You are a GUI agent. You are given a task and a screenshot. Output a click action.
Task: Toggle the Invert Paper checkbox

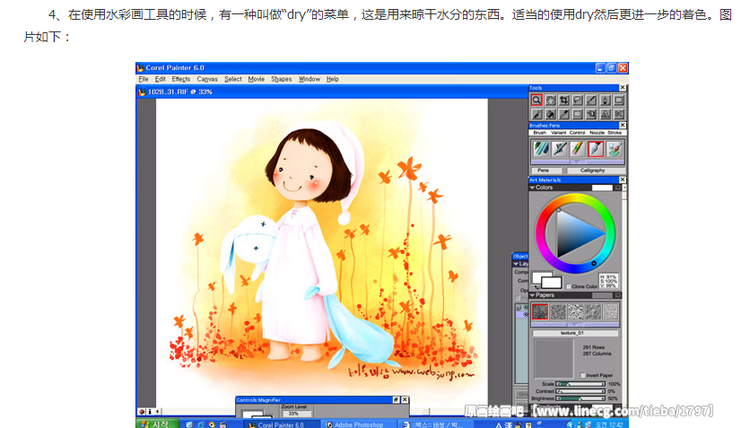click(x=583, y=375)
